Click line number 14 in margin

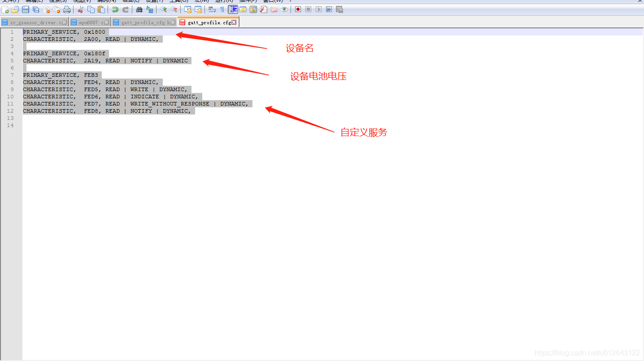click(10, 125)
